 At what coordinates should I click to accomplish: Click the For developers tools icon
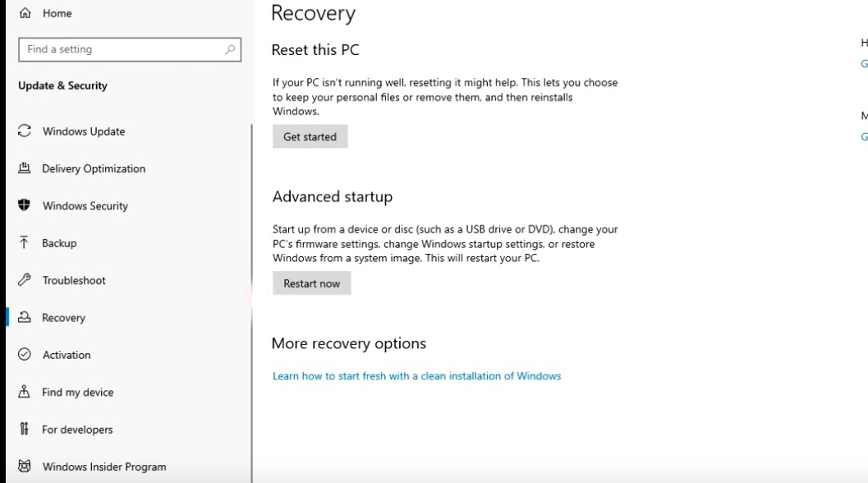25,429
